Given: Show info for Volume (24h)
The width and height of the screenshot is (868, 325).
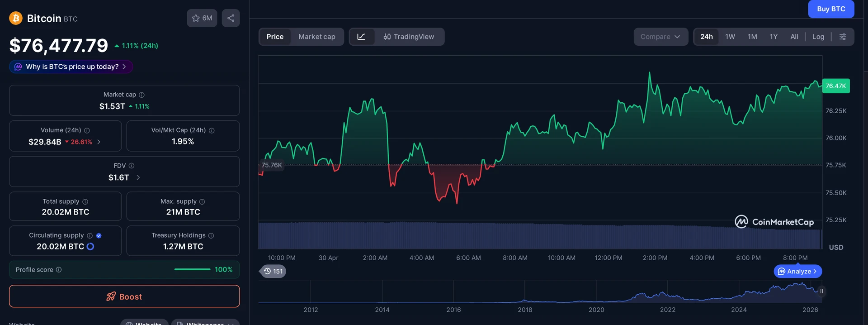Looking at the screenshot, I should 87,130.
